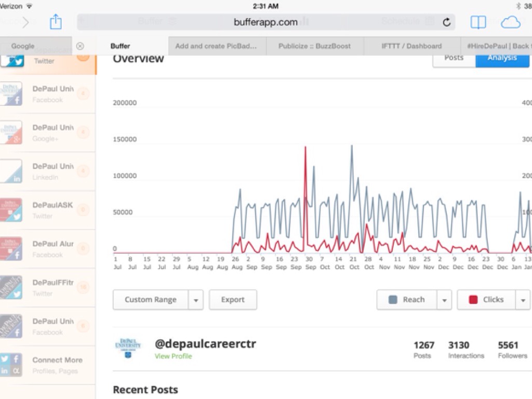Close the Google tab with X icon
Viewport: 532px width, 399px height.
point(80,46)
